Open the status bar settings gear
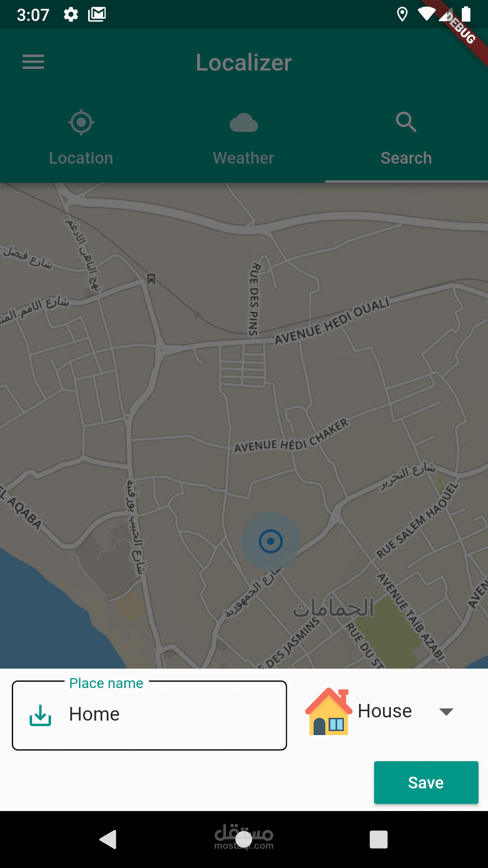This screenshot has width=488, height=868. [70, 15]
